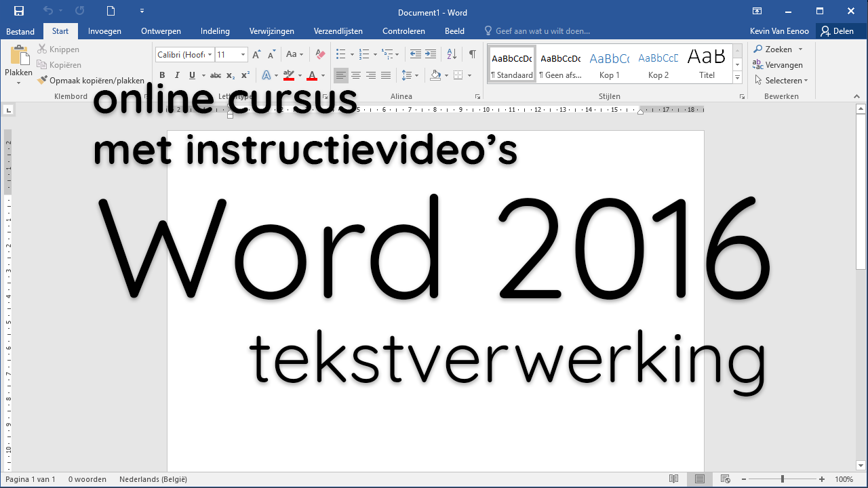The image size is (868, 488).
Task: Click Kopiëren in the clipboard group
Action: pyautogui.click(x=59, y=65)
